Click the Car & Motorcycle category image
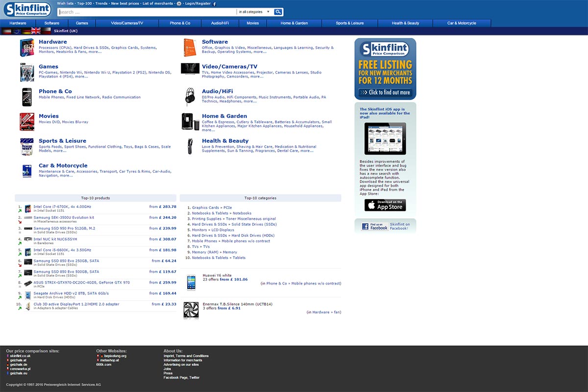The image size is (588, 392). (x=27, y=171)
